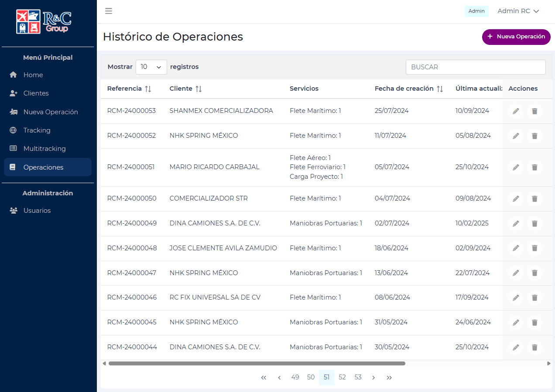Image resolution: width=555 pixels, height=392 pixels.
Task: Delete the JOSE CLEMENTE AVILA ZAMUDIO operation
Action: 534,248
